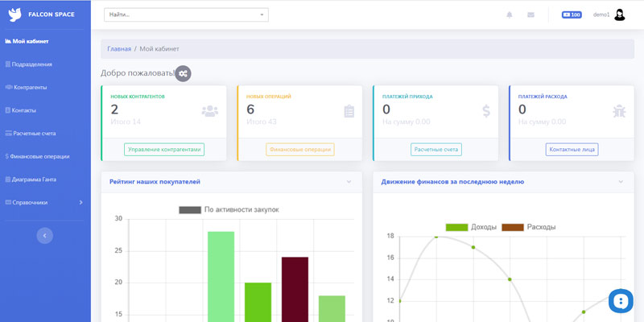Collapse the Движение финансов panel
644x322 pixels.
[x=621, y=182]
